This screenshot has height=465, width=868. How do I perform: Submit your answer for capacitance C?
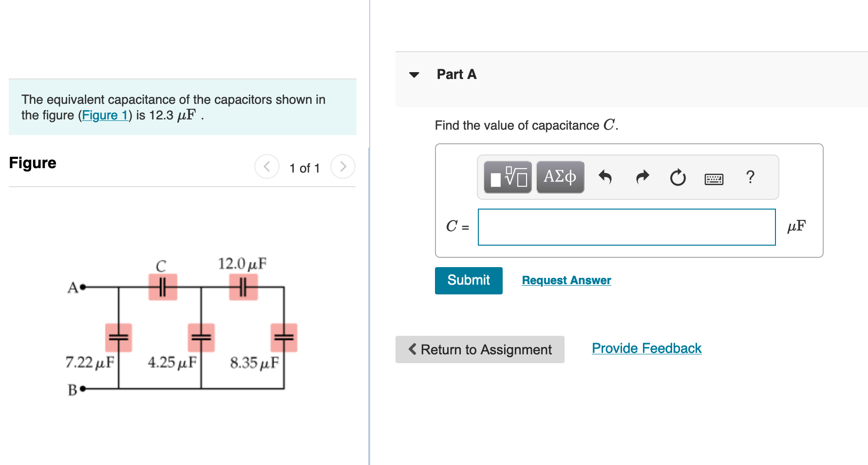click(x=468, y=280)
